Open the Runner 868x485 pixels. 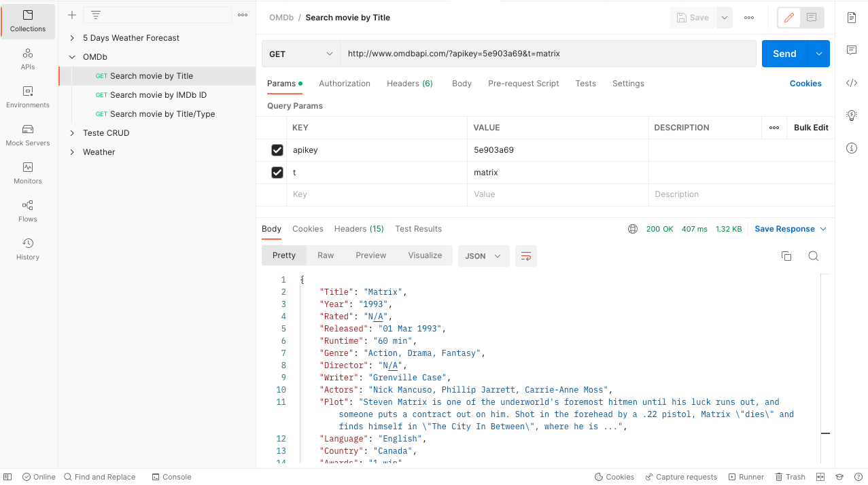[x=746, y=477]
